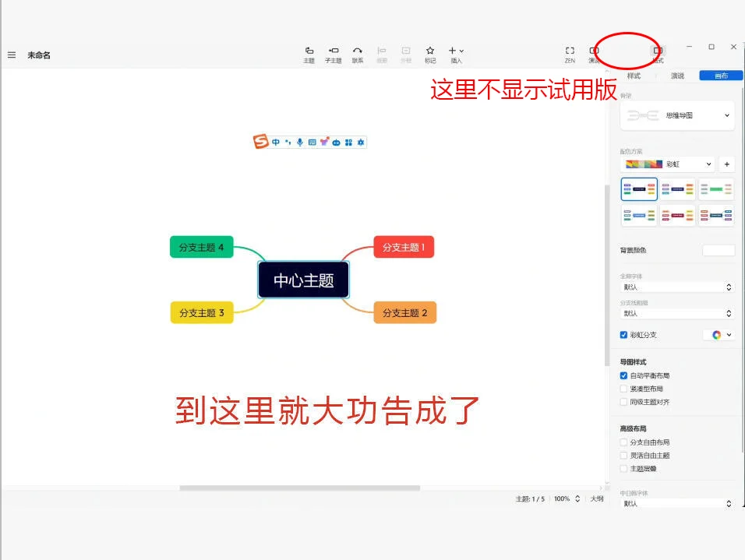Expand the 全局字体 font dropdown

[x=676, y=287]
